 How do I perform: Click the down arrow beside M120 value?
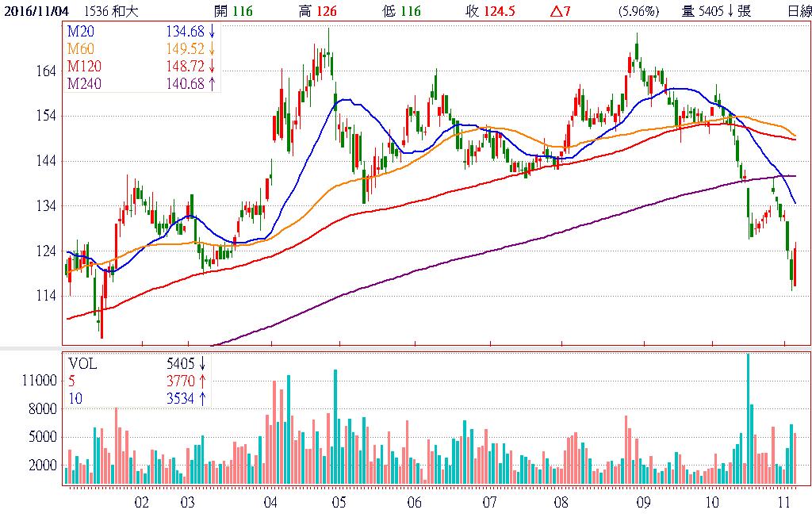(212, 65)
